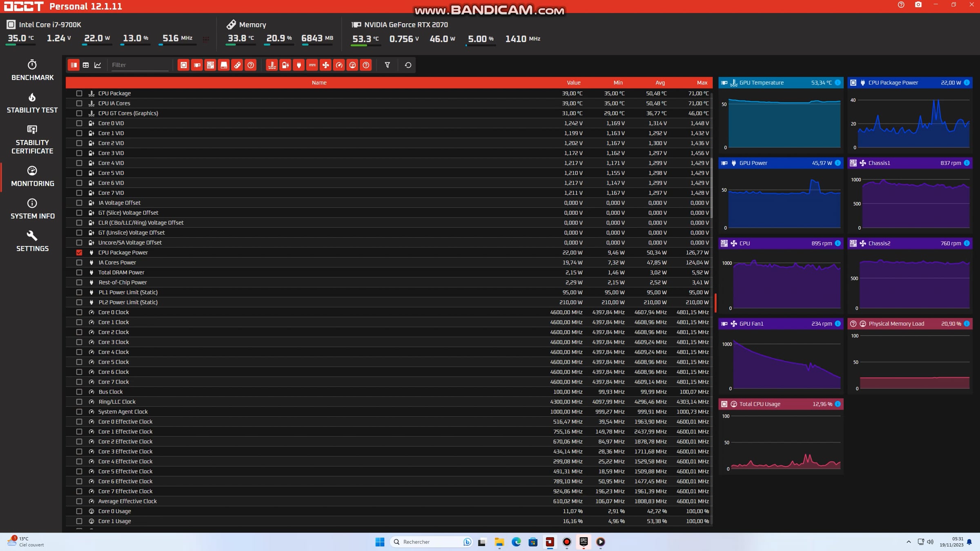Viewport: 980px width, 551px height.
Task: Check the Core 0 VID checkbox
Action: point(79,123)
